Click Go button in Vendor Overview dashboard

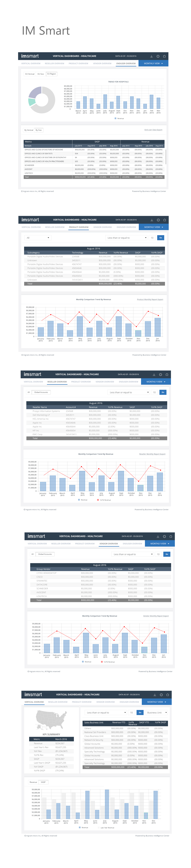167,554
